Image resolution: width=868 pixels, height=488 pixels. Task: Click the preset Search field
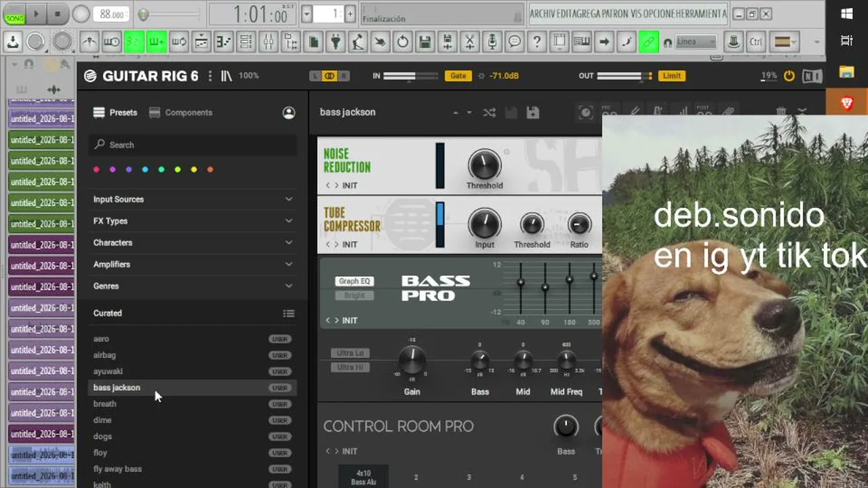coord(193,144)
